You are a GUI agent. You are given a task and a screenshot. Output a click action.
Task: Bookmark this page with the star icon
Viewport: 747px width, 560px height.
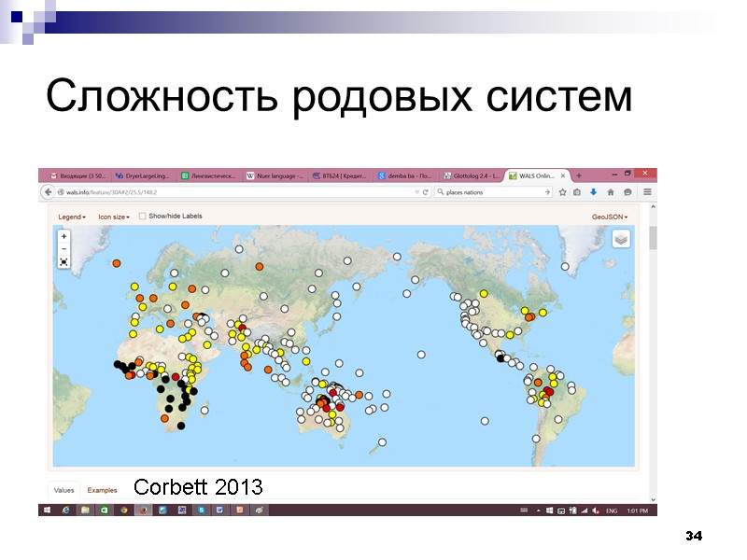[563, 192]
